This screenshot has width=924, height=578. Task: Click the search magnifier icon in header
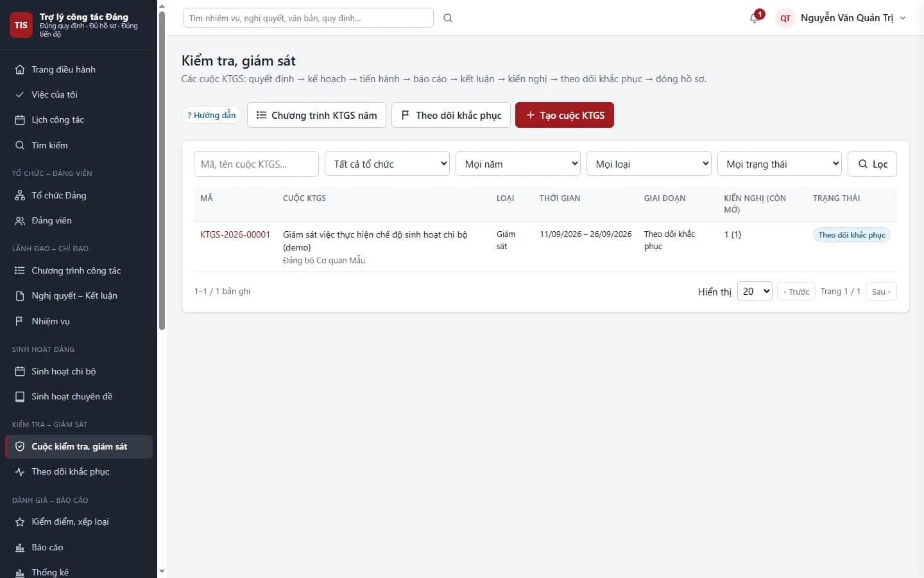[448, 18]
